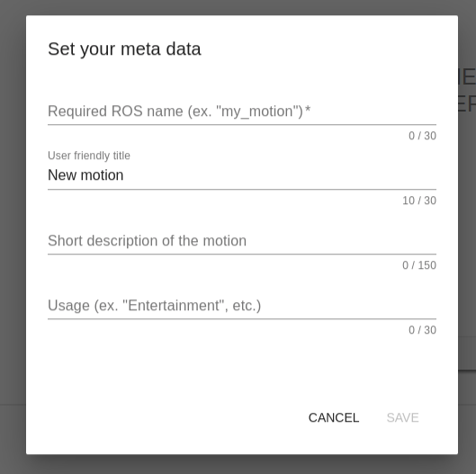Cancel the meta data dialog

coord(334,418)
